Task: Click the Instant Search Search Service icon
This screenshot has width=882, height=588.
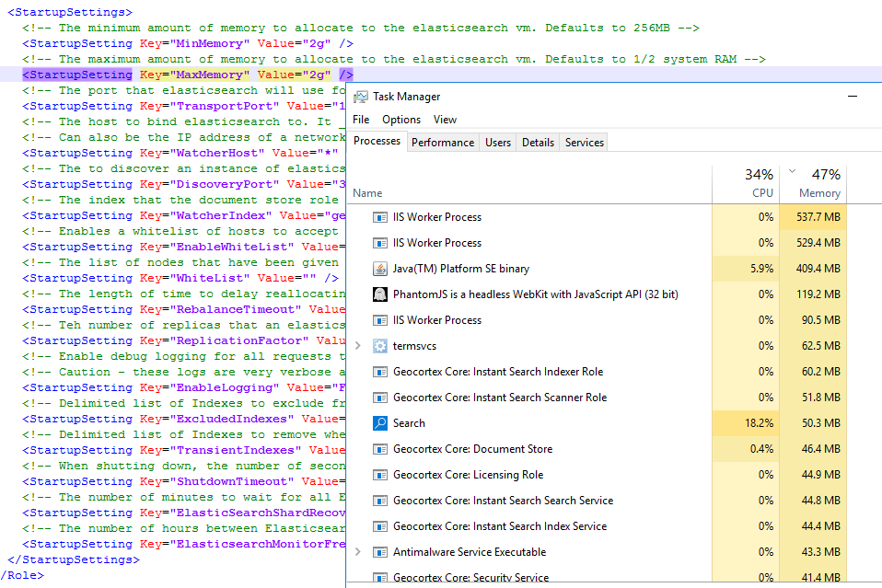Action: (x=380, y=501)
